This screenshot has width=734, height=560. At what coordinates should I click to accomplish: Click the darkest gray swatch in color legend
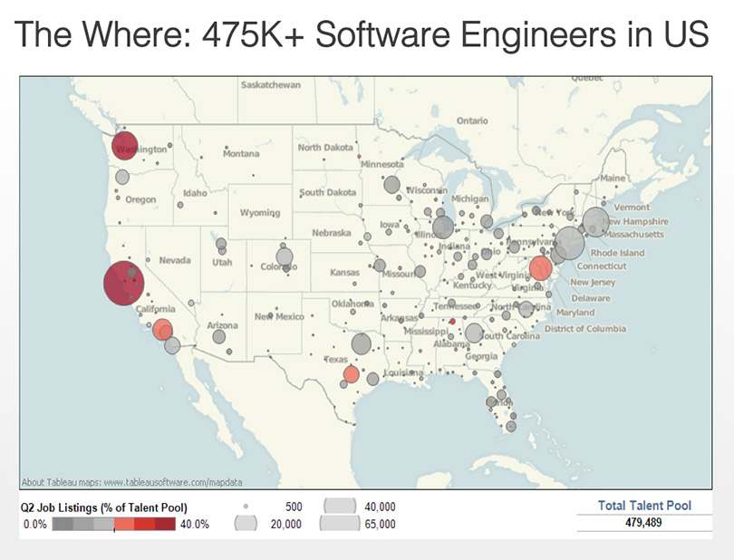click(x=63, y=524)
